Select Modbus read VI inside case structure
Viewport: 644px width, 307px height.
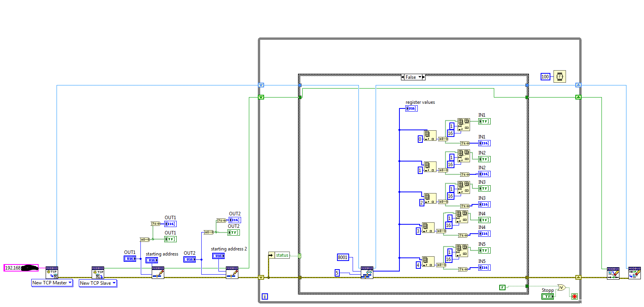coord(367,272)
